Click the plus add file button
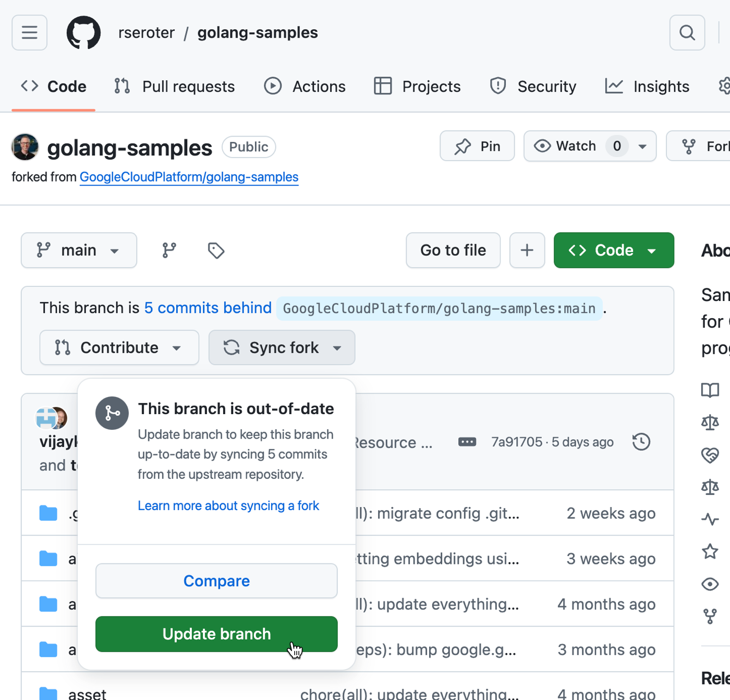730x700 pixels. click(527, 250)
